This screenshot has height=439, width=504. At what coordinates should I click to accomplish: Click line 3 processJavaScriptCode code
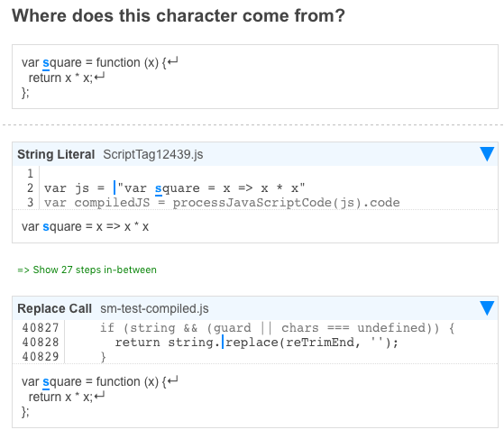tap(222, 203)
